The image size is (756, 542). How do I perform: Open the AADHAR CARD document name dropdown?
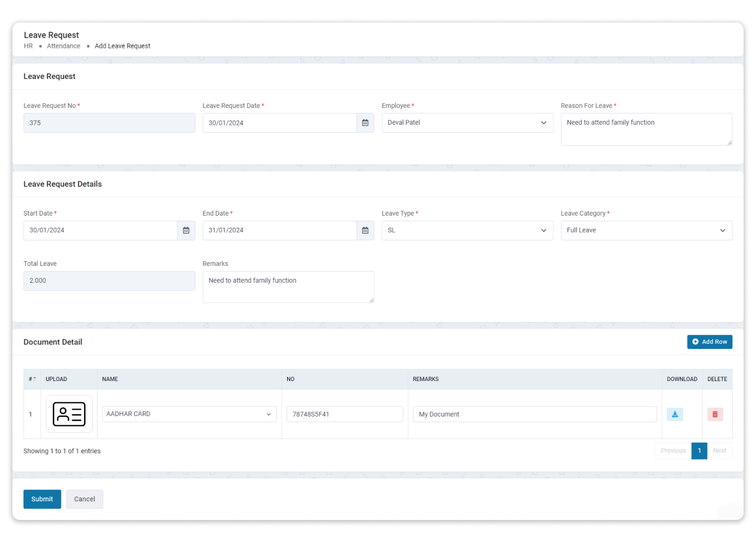pyautogui.click(x=189, y=414)
